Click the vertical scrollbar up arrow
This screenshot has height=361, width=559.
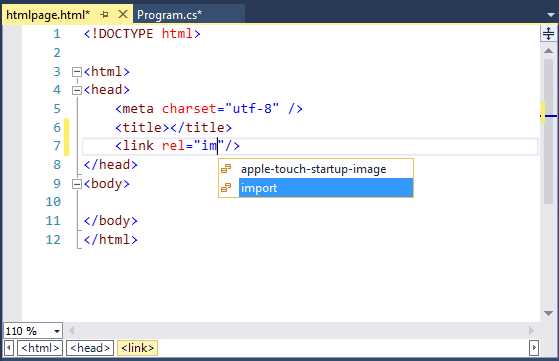pyautogui.click(x=548, y=51)
